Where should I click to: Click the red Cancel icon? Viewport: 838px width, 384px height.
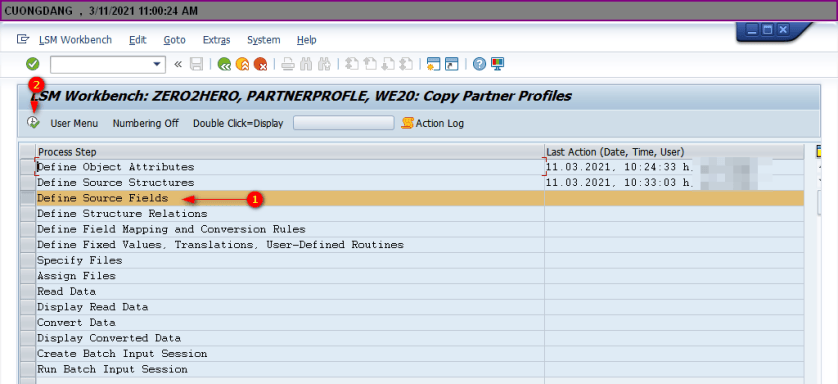(x=260, y=65)
